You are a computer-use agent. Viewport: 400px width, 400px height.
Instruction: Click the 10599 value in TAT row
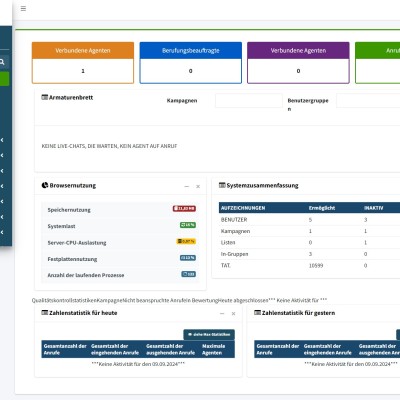pyautogui.click(x=316, y=266)
